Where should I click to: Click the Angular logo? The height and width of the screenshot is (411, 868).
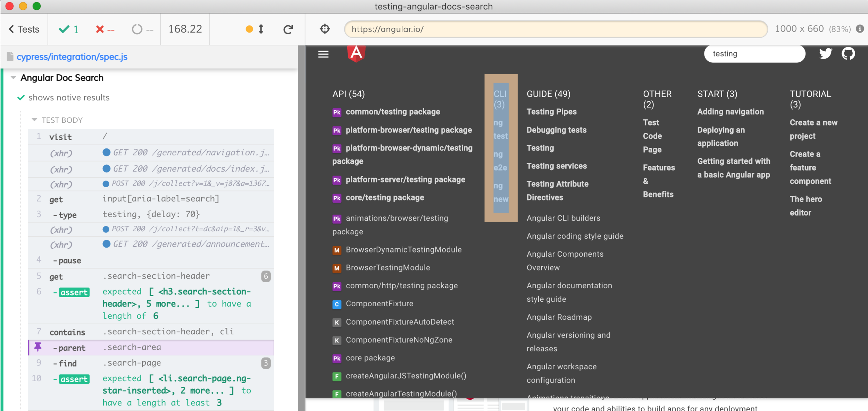(x=356, y=53)
